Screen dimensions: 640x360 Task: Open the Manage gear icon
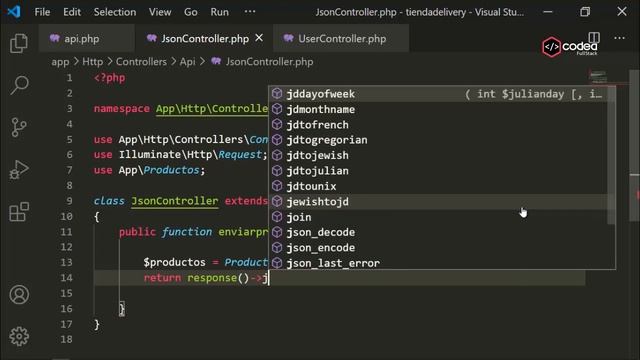[x=19, y=336]
